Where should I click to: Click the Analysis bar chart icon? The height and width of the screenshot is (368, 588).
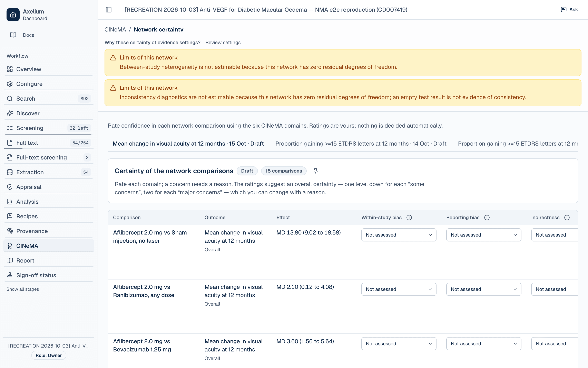pos(10,202)
